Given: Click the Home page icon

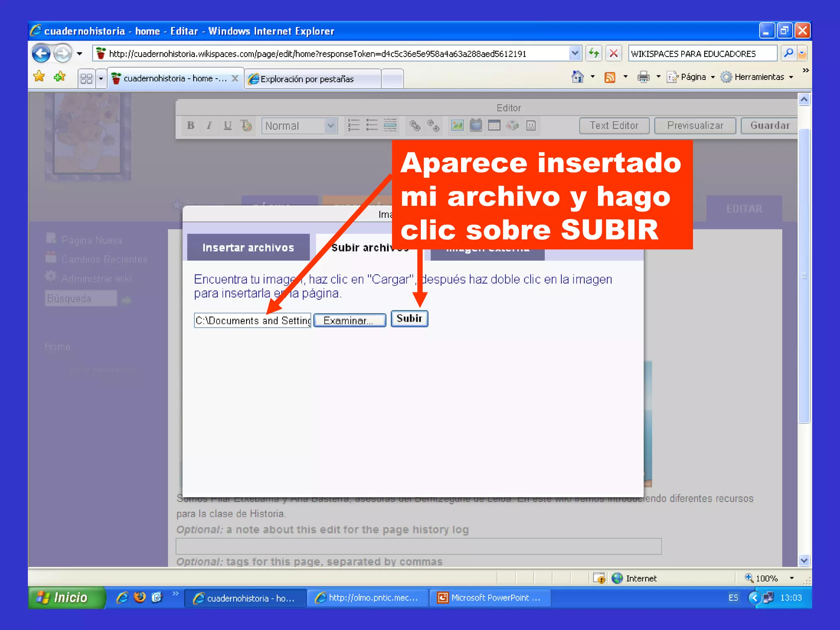Looking at the screenshot, I should [577, 77].
